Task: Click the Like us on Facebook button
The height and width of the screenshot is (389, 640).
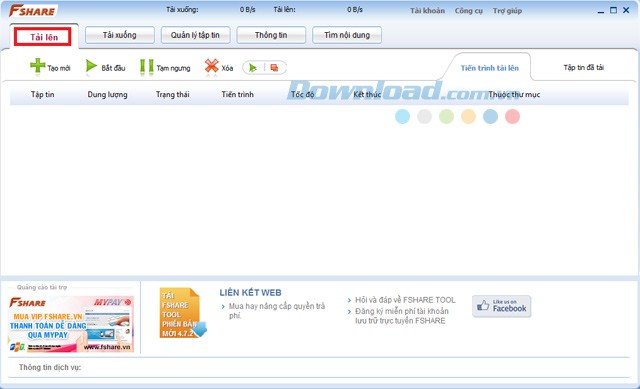Action: (x=502, y=306)
